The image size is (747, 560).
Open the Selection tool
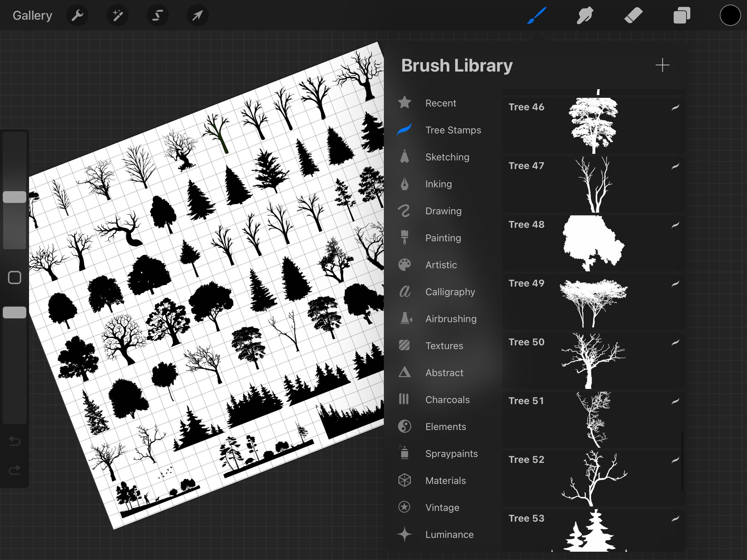pyautogui.click(x=157, y=15)
